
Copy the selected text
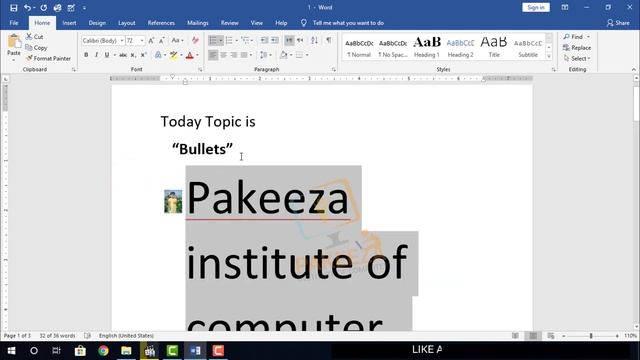(36, 48)
